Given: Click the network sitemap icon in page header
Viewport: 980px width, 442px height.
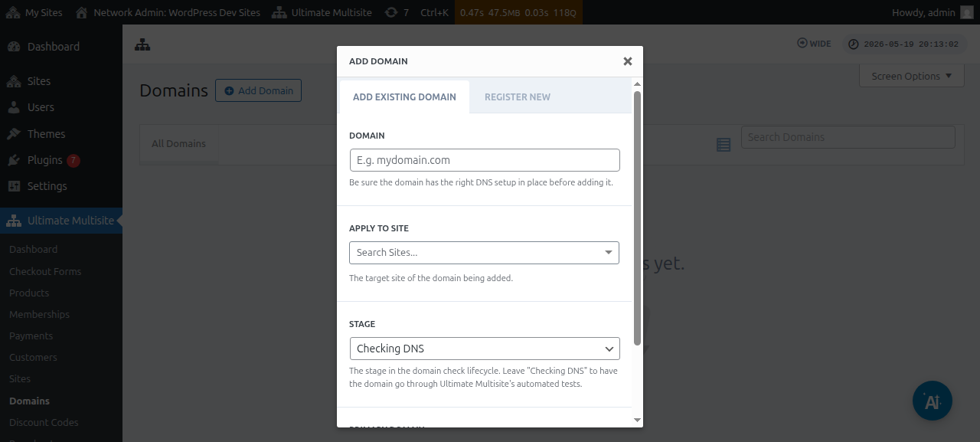Looking at the screenshot, I should click(x=142, y=45).
